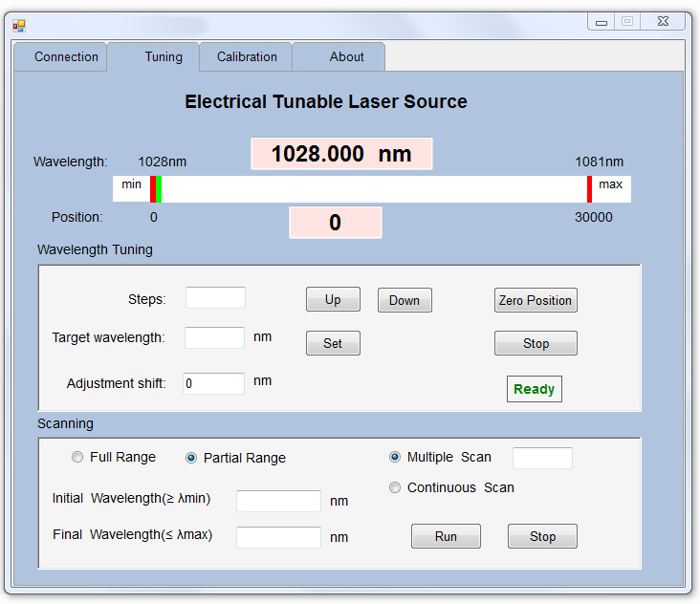The image size is (700, 604).
Task: Click the Steps input field
Action: (x=215, y=298)
